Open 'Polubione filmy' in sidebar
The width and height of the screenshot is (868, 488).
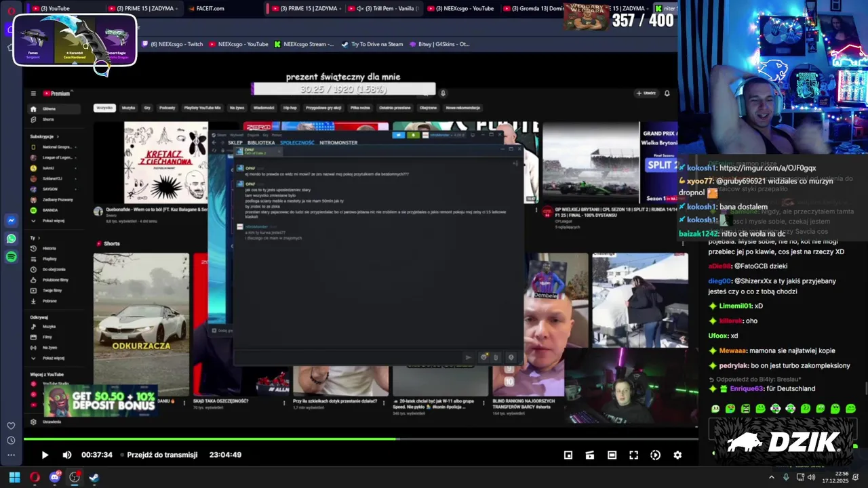[x=53, y=279]
